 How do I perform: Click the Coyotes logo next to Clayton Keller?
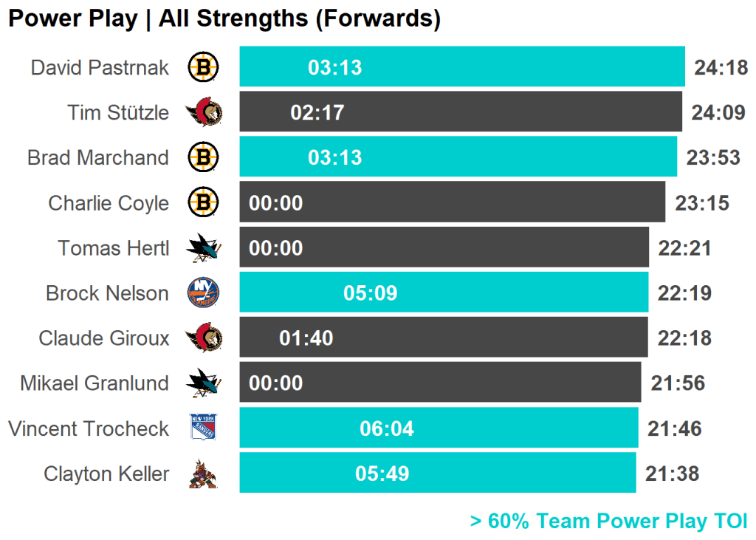click(x=203, y=474)
